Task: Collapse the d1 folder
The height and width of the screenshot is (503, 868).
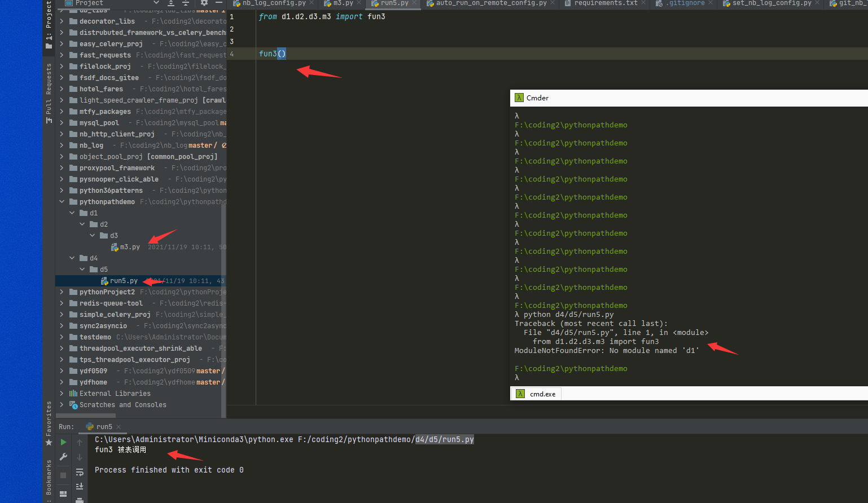Action: tap(72, 213)
